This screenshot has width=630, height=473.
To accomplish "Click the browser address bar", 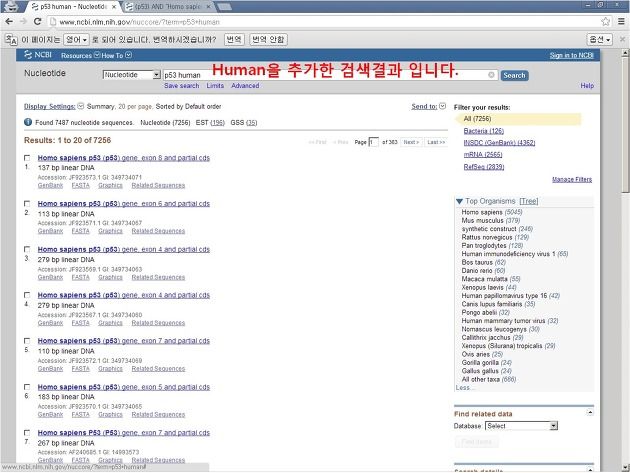I will 325,22.
